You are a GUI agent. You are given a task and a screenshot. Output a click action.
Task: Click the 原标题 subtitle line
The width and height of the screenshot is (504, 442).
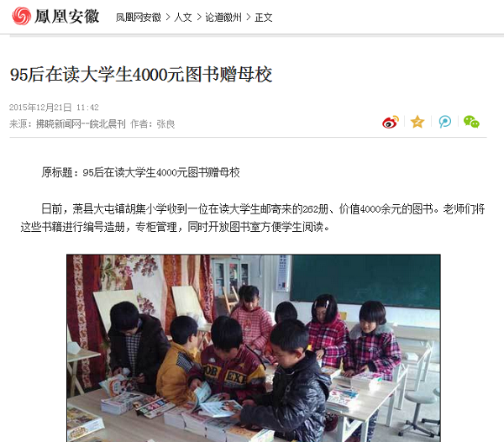coord(140,172)
